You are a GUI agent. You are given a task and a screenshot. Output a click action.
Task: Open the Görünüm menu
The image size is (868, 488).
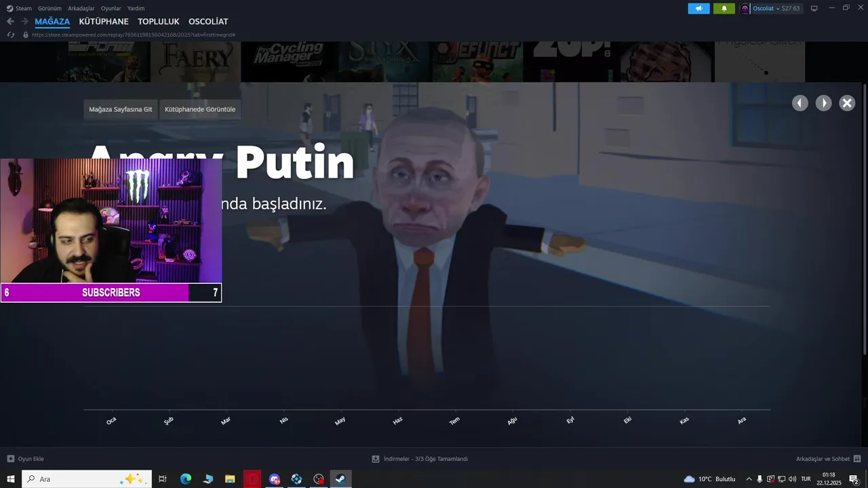click(50, 8)
